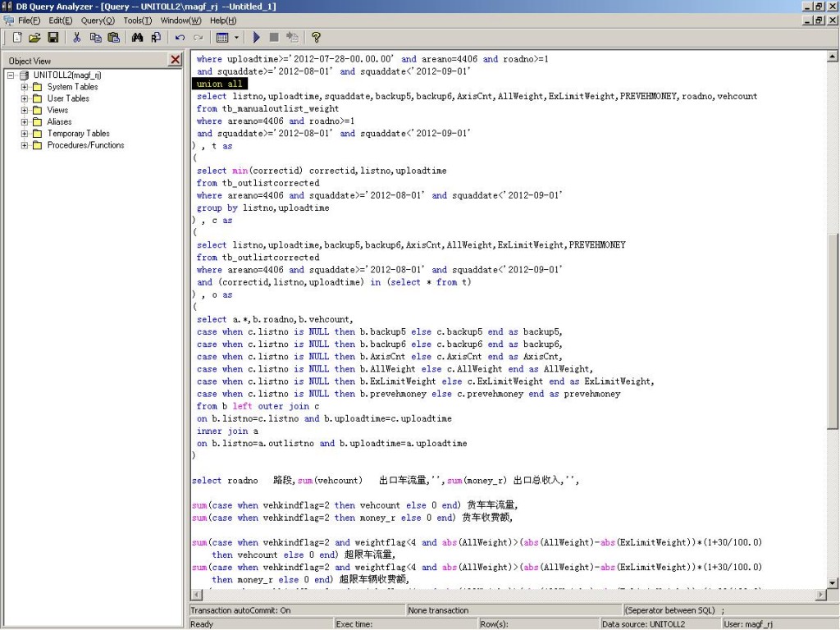Cut selected text with the scissors icon
This screenshot has height=630, width=840.
point(77,37)
